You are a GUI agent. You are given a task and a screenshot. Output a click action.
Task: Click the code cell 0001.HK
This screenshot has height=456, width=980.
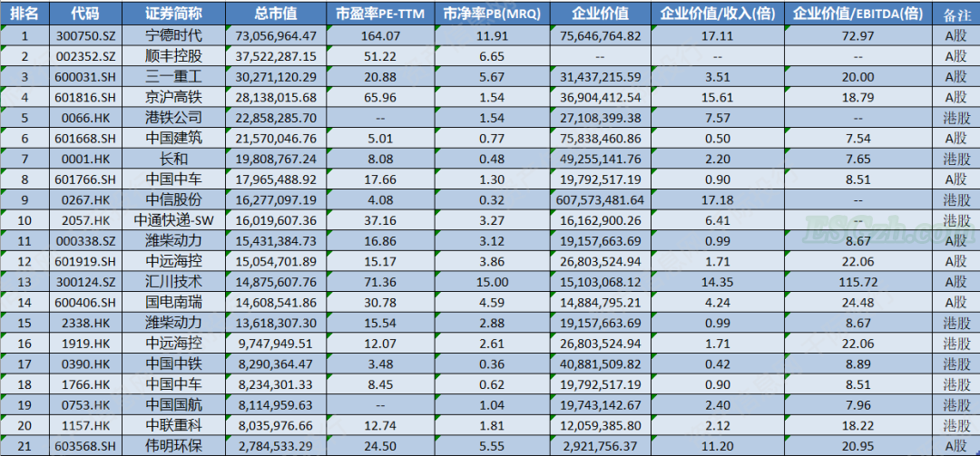tap(85, 159)
